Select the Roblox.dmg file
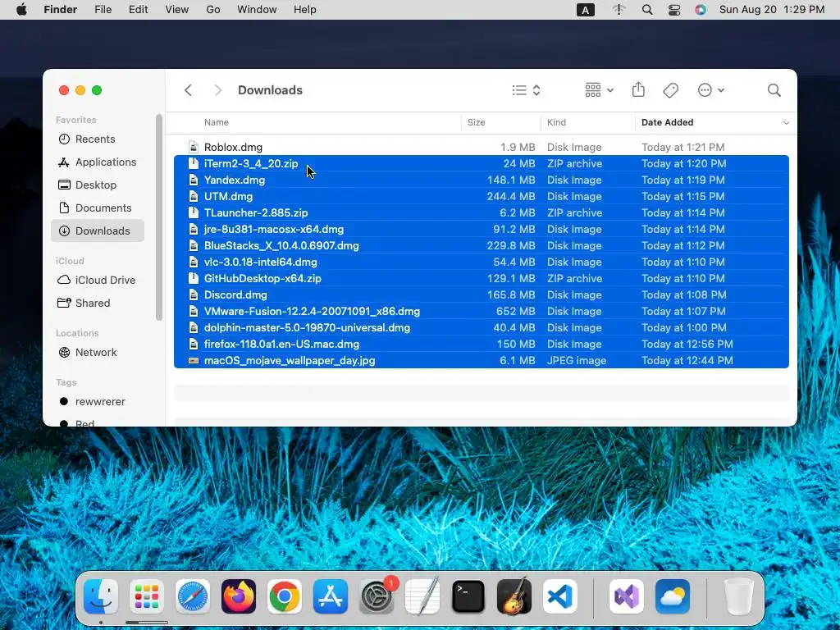This screenshot has width=840, height=630. click(481, 148)
